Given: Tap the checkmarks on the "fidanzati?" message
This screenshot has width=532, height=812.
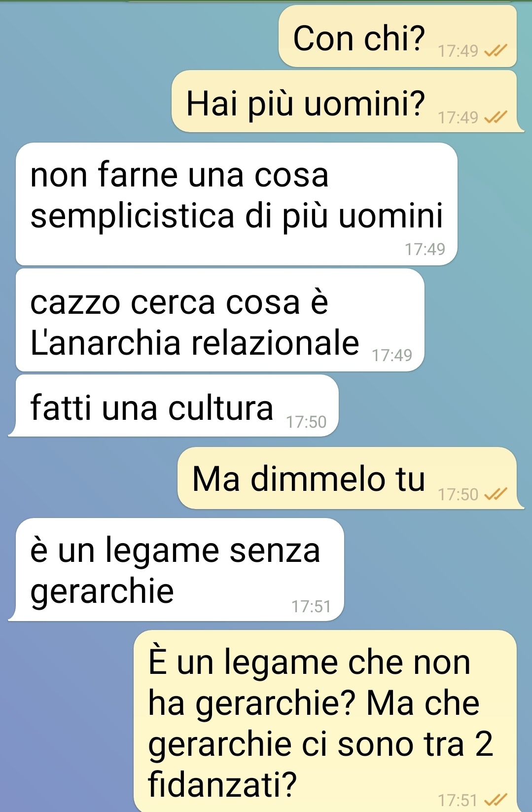Looking at the screenshot, I should [496, 800].
